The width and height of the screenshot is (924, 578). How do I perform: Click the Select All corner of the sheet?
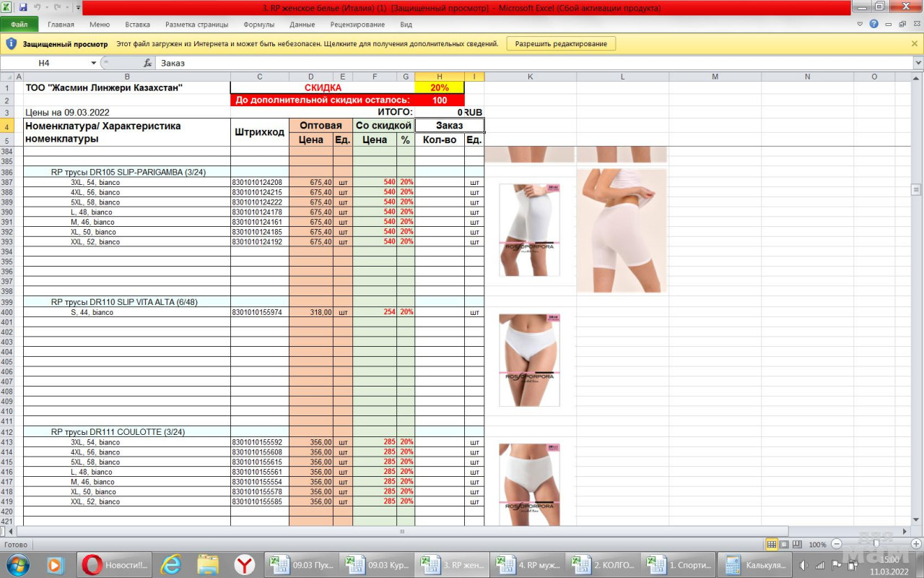[7, 77]
